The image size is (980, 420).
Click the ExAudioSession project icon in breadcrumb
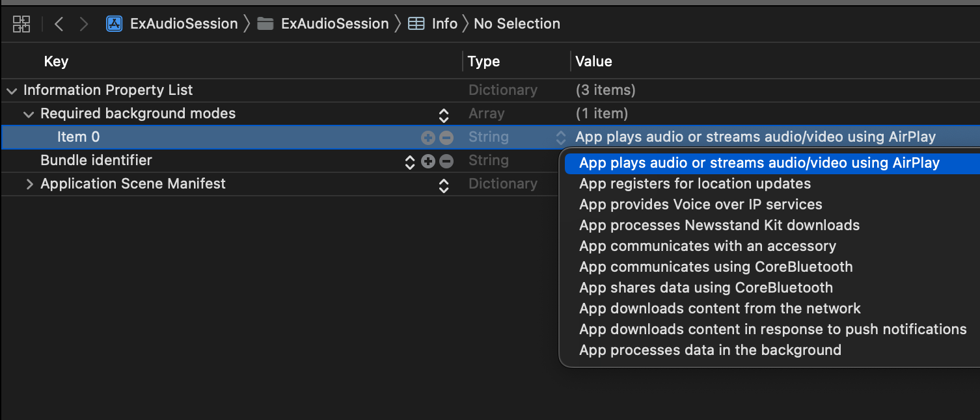click(x=115, y=24)
